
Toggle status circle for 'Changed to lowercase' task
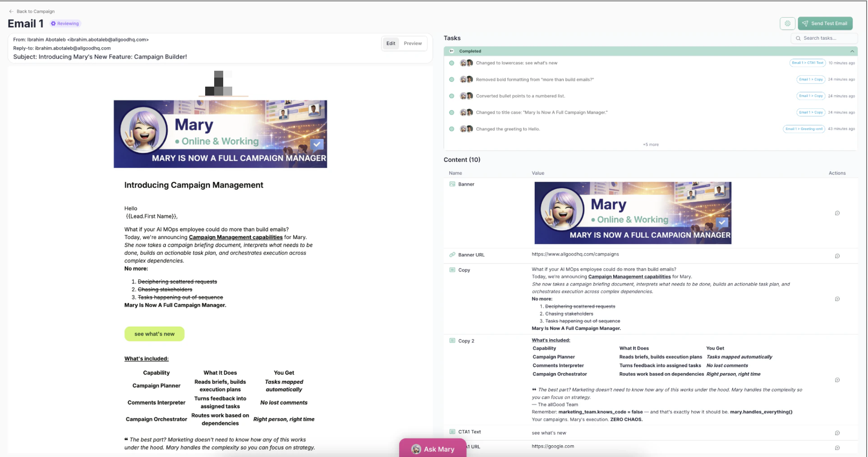point(452,63)
